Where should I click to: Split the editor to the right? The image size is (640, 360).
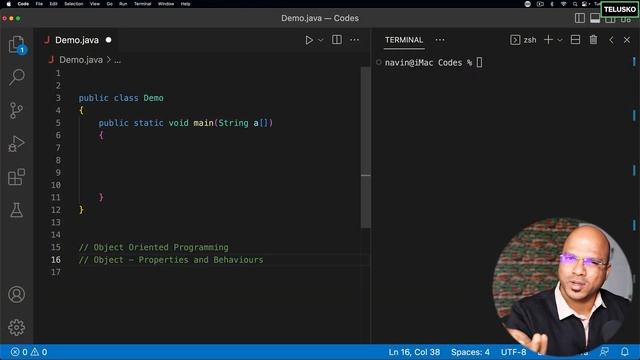point(337,40)
